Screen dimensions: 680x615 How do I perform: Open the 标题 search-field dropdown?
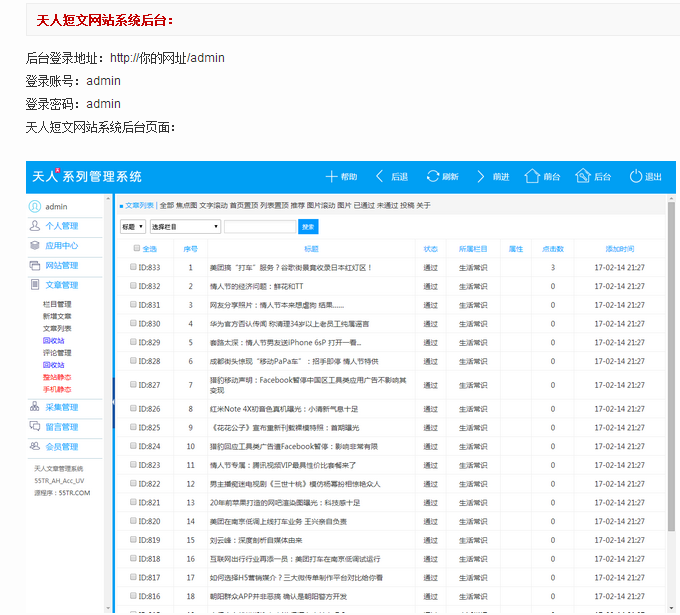pos(132,227)
